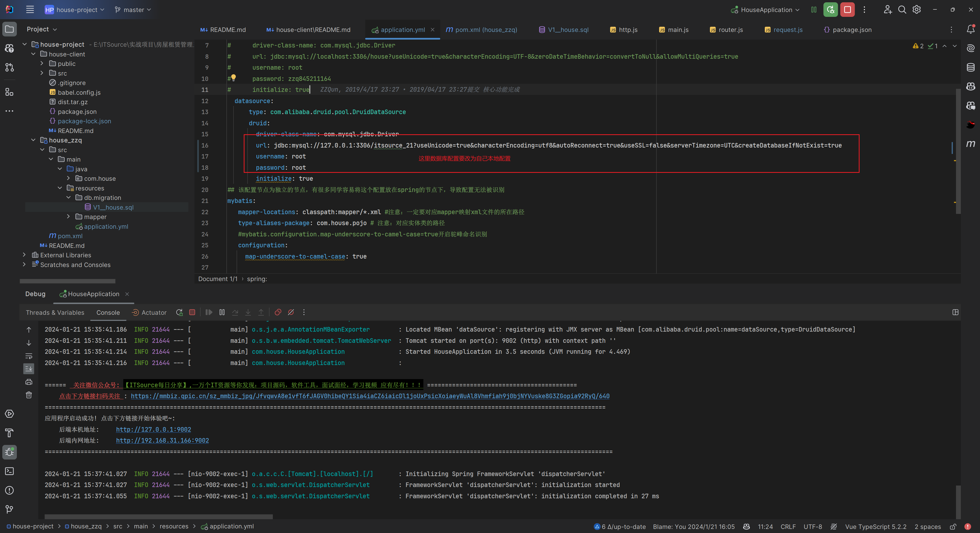Open the Problems tool window
Screen dimensions: 980x533
9,490
